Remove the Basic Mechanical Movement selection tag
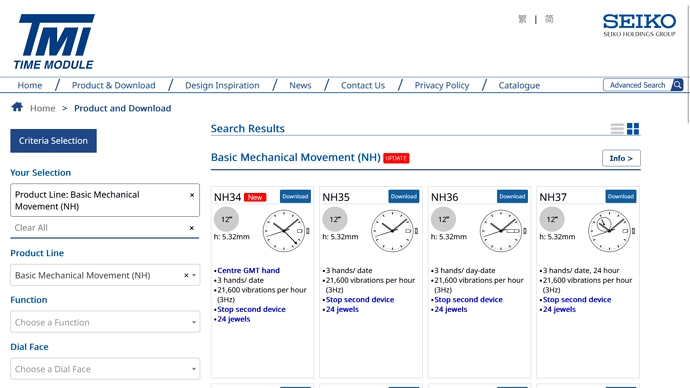 coord(192,195)
